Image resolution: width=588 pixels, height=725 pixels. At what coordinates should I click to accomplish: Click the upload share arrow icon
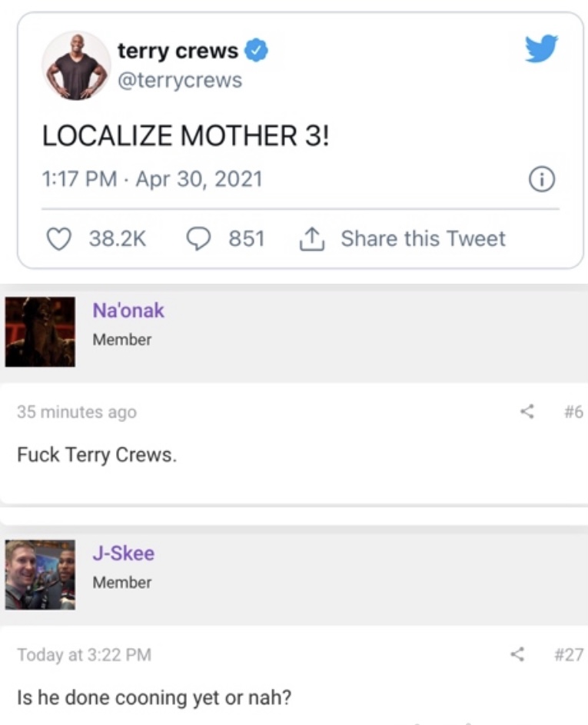point(312,239)
